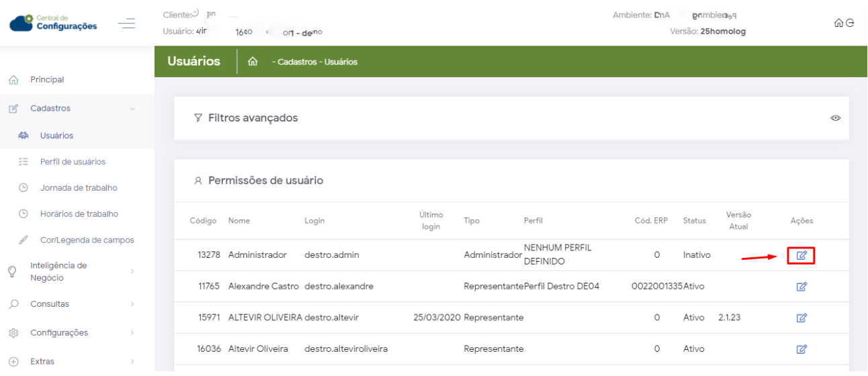Toggle the sidebar hamburger menu
868x376 pixels.
[126, 23]
